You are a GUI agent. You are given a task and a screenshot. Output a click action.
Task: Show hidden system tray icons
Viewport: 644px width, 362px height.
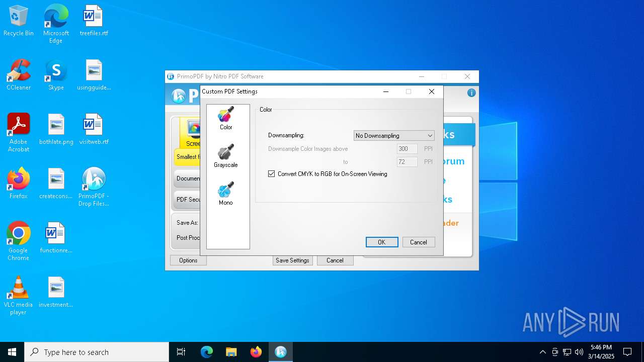[542, 352]
